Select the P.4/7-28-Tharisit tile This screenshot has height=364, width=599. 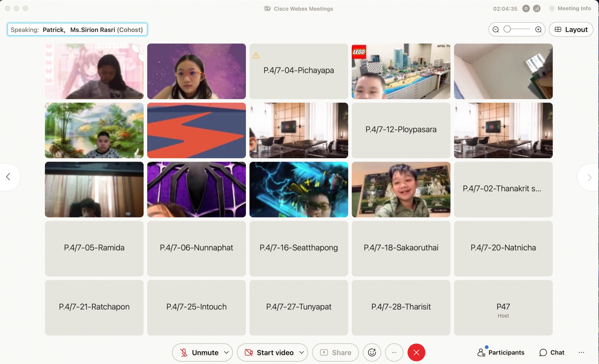click(x=401, y=308)
